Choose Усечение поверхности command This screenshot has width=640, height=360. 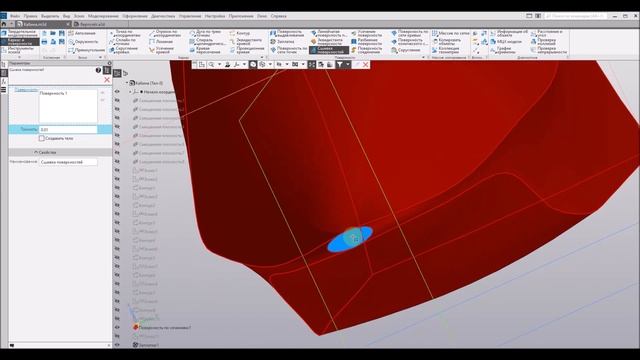click(367, 33)
